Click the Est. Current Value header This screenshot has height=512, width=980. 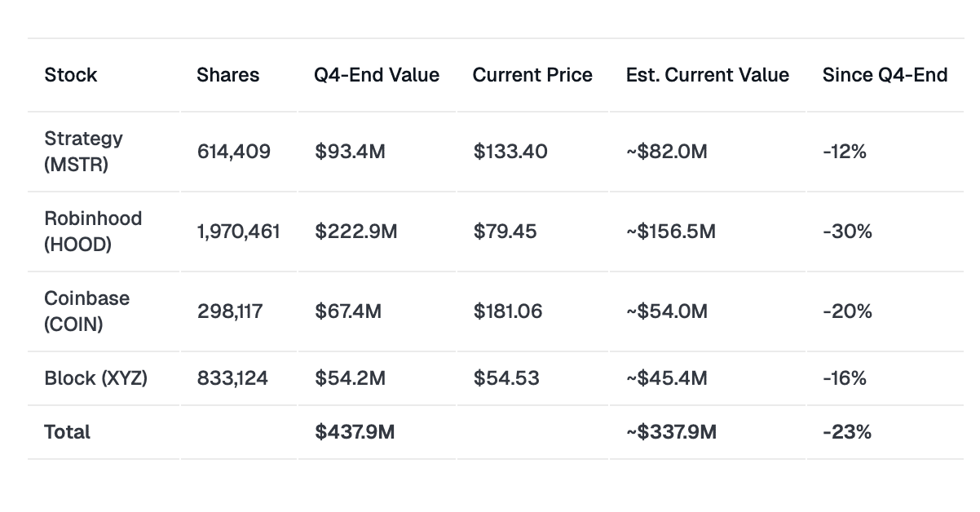click(707, 75)
